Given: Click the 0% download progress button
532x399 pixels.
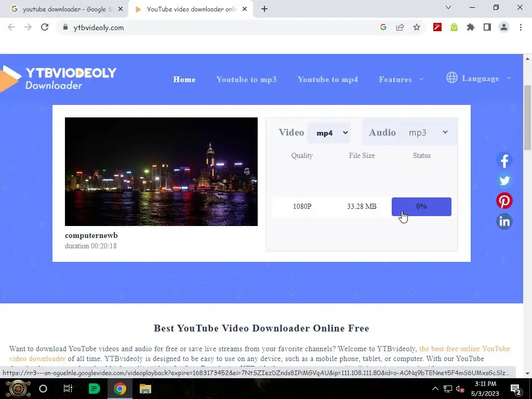Looking at the screenshot, I should [x=421, y=207].
